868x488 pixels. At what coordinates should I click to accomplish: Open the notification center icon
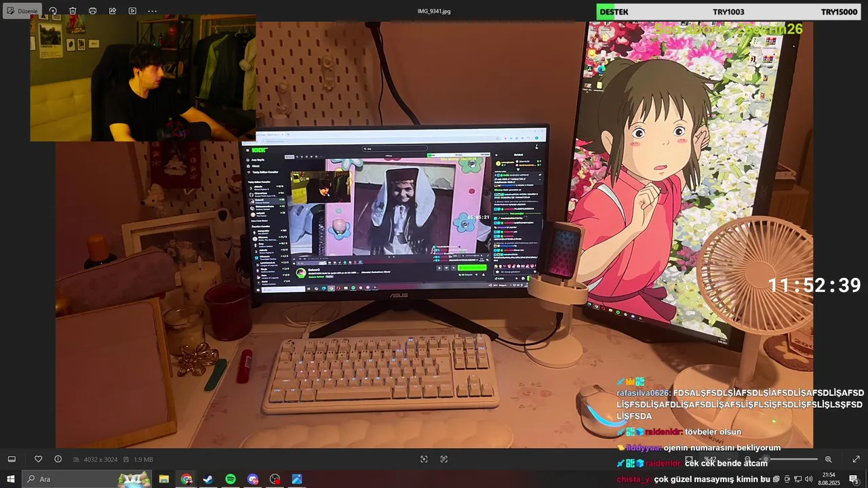[x=854, y=479]
